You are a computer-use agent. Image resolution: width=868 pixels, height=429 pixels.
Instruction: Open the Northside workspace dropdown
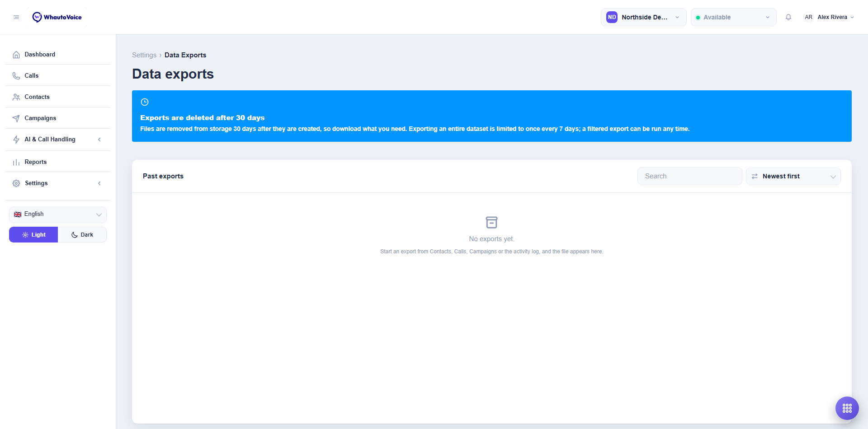[643, 17]
